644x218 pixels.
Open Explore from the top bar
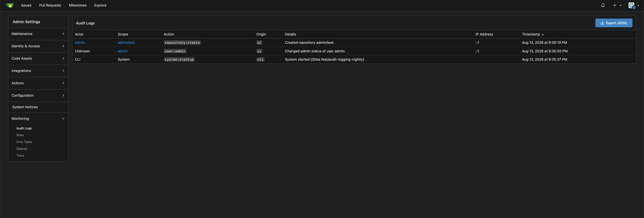click(100, 5)
